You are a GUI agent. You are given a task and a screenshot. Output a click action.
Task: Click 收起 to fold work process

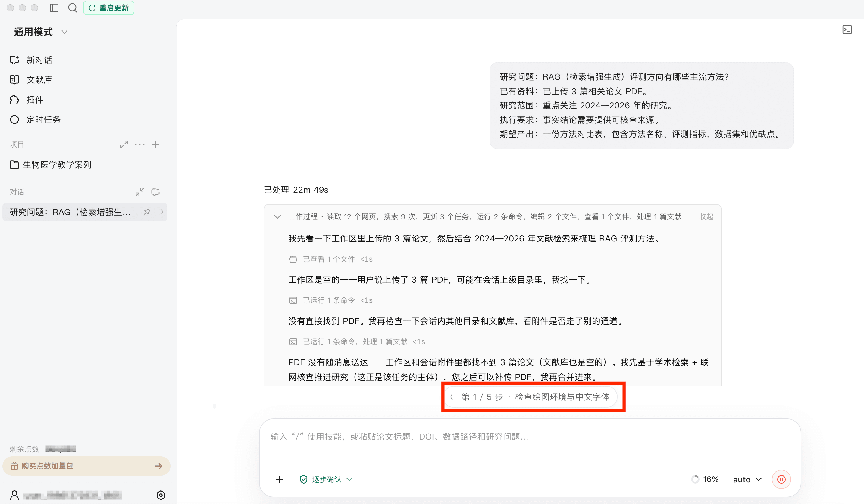coord(706,217)
